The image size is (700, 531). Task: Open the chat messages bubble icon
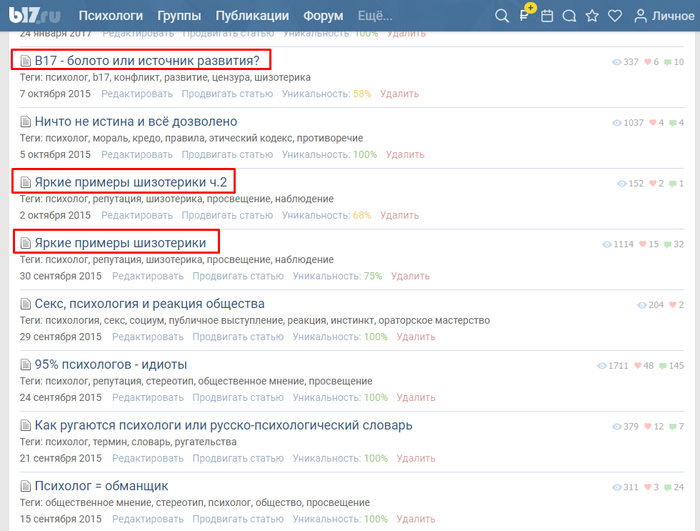[569, 16]
